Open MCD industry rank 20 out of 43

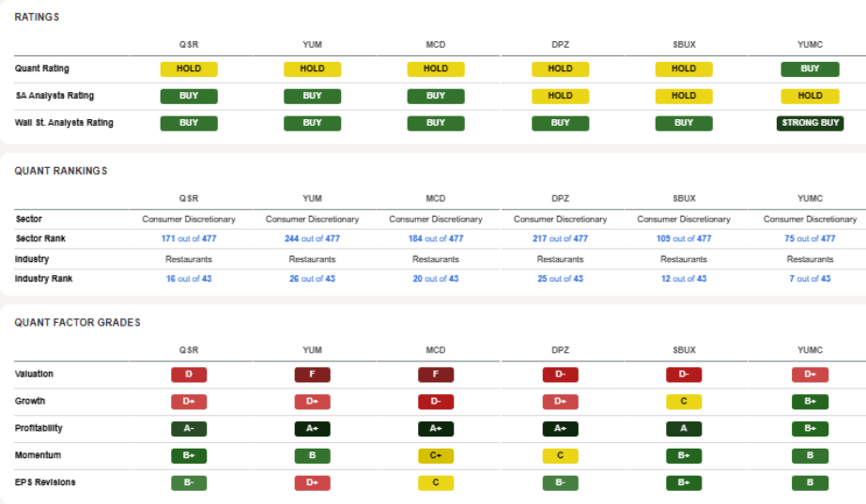pyautogui.click(x=436, y=279)
